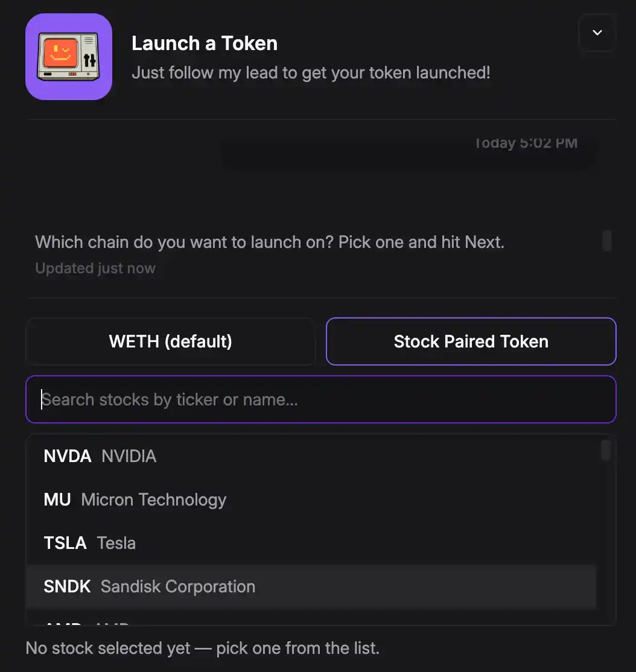Click the stock list scrollbar thumb
Image resolution: width=636 pixels, height=672 pixels.
[x=606, y=451]
